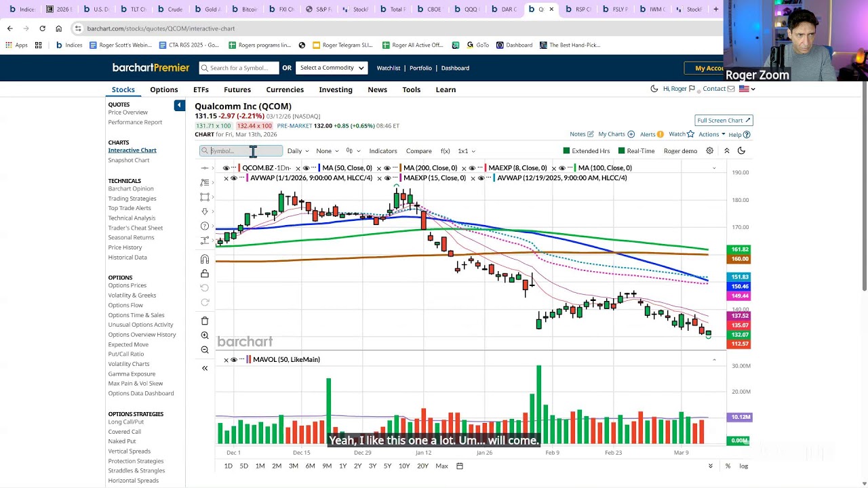Select the measure/price range tool
This screenshot has height=488, width=868.
point(205,241)
